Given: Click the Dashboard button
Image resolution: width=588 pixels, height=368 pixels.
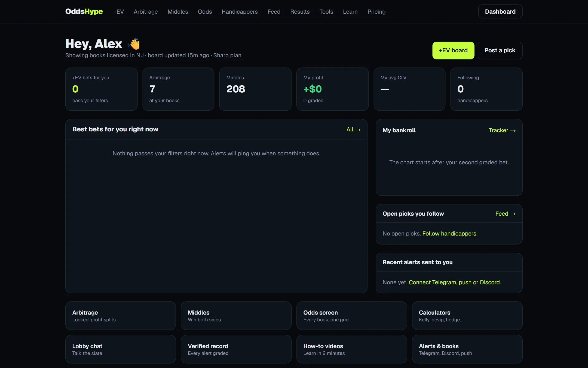Looking at the screenshot, I should point(500,11).
